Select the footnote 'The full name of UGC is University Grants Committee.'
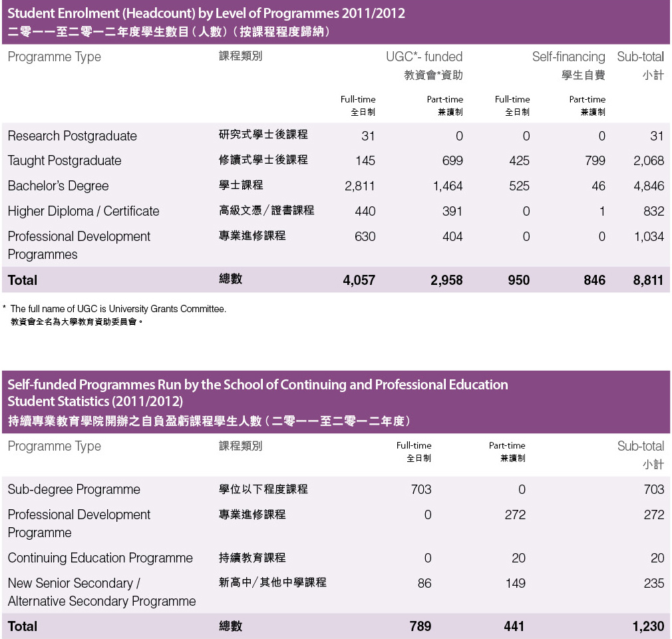This screenshot has width=672, height=639. pyautogui.click(x=118, y=309)
